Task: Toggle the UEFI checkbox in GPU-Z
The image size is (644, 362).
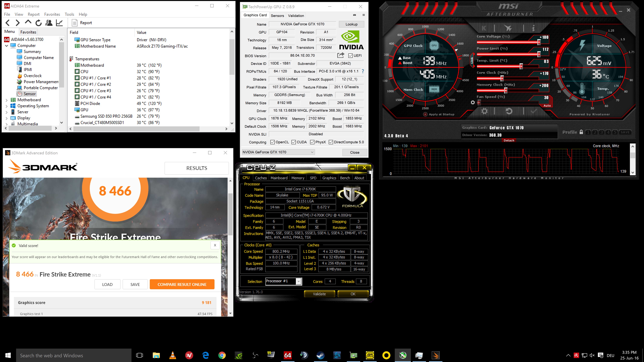Action: [x=351, y=55]
